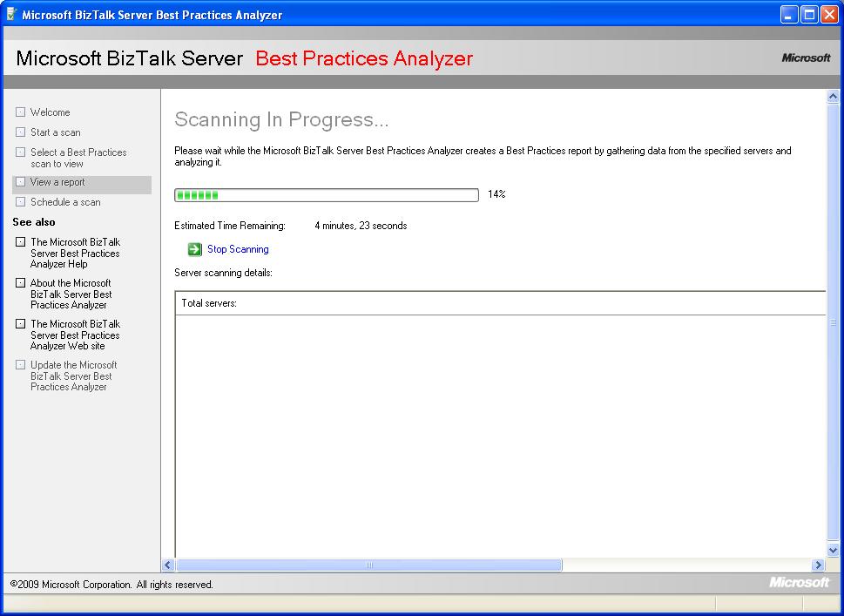
Task: Maximize the Best Practices Analyzer window
Action: tap(809, 15)
